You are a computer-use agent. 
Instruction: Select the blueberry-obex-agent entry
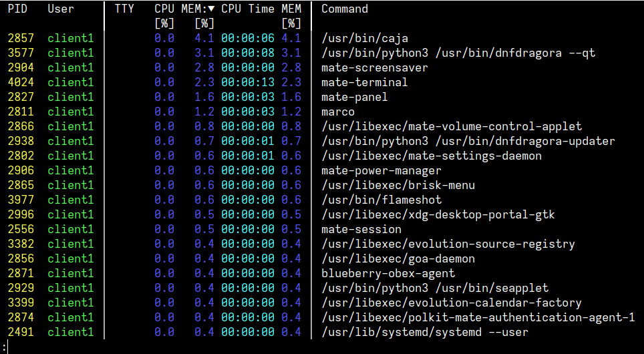tap(388, 273)
